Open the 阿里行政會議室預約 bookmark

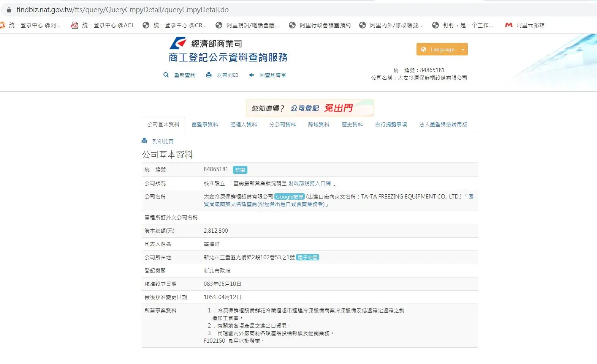pyautogui.click(x=320, y=25)
